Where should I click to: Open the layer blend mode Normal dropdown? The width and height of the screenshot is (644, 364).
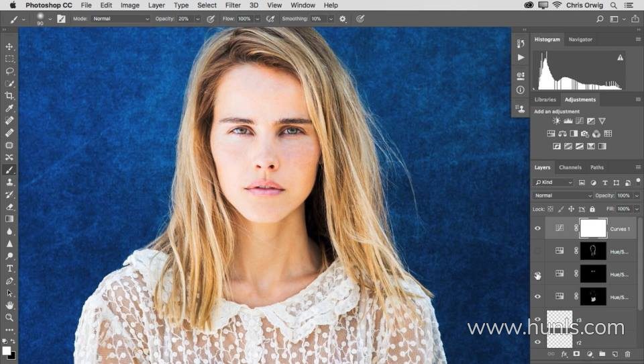(563, 196)
